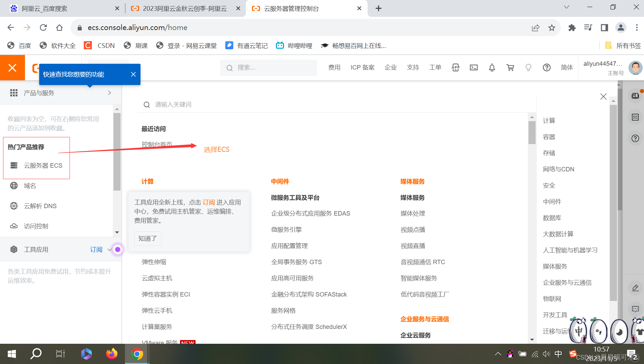The width and height of the screenshot is (644, 364).
Task: Jump to the 数据库 category
Action: coord(552,218)
